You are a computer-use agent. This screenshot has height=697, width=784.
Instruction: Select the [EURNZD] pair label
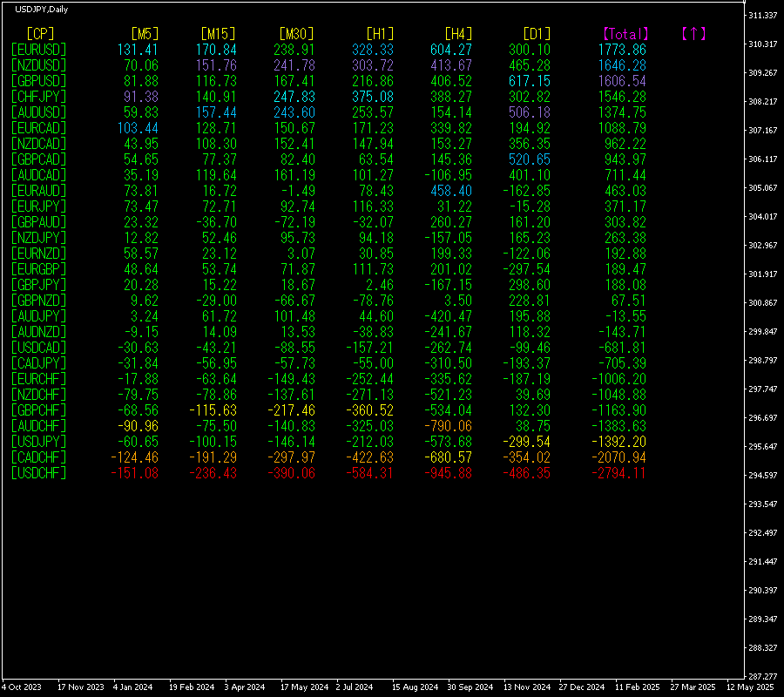coord(38,254)
